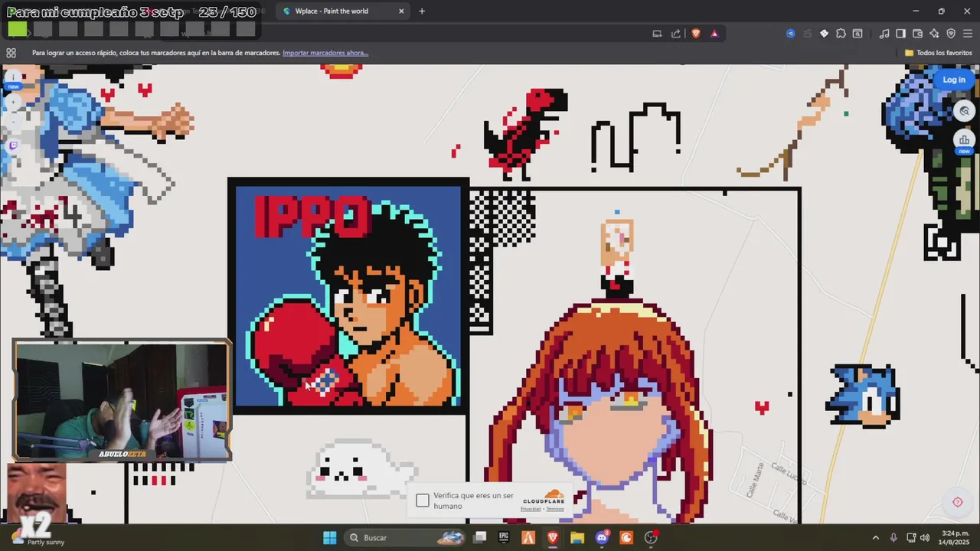Screen dimensions: 980x551
Task: Open the leaderboard chart button
Action: (x=964, y=139)
